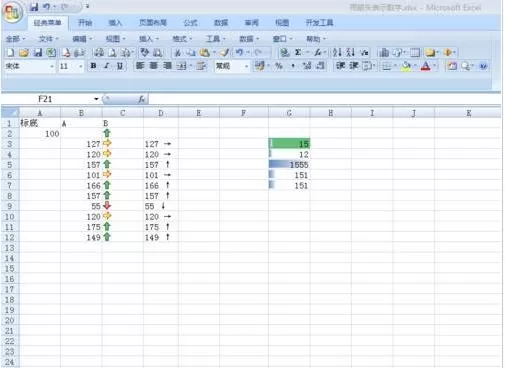This screenshot has width=505, height=368.
Task: Click the Cut scissors icon
Action: click(178, 52)
